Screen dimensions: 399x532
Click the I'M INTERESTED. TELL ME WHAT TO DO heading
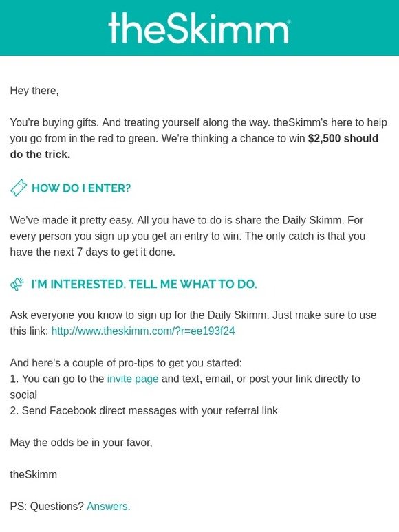coord(144,284)
